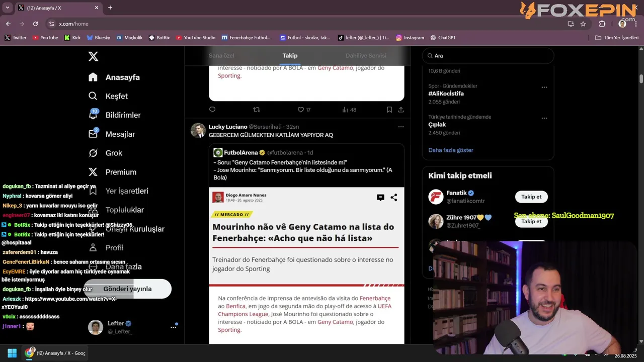Open Kick bookmark

coord(72,38)
